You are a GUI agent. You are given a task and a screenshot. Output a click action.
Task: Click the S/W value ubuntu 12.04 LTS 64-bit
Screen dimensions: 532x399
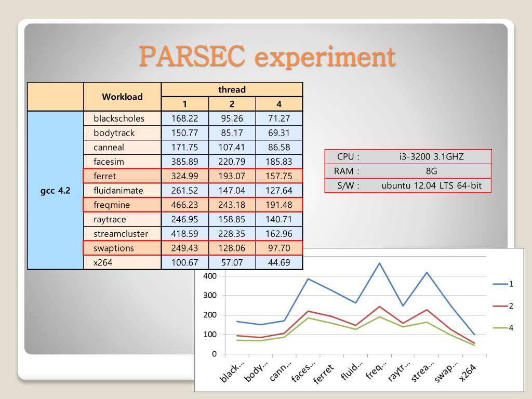click(x=431, y=185)
